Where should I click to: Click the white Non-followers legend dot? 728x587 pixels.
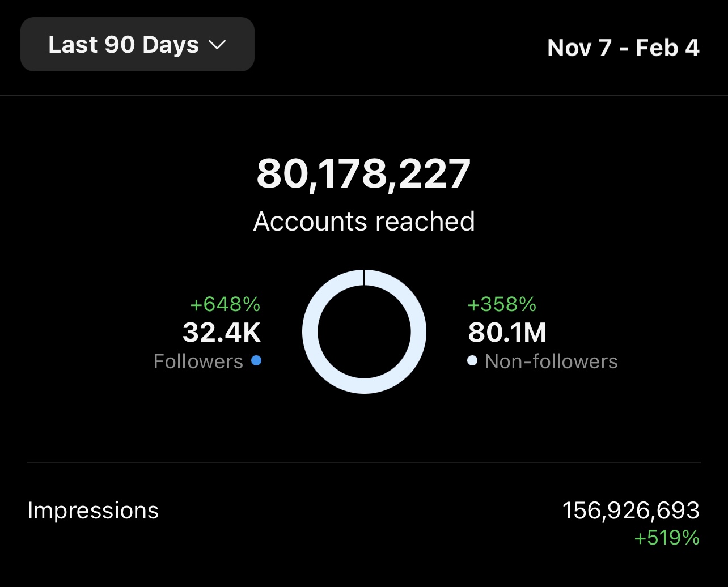(472, 361)
